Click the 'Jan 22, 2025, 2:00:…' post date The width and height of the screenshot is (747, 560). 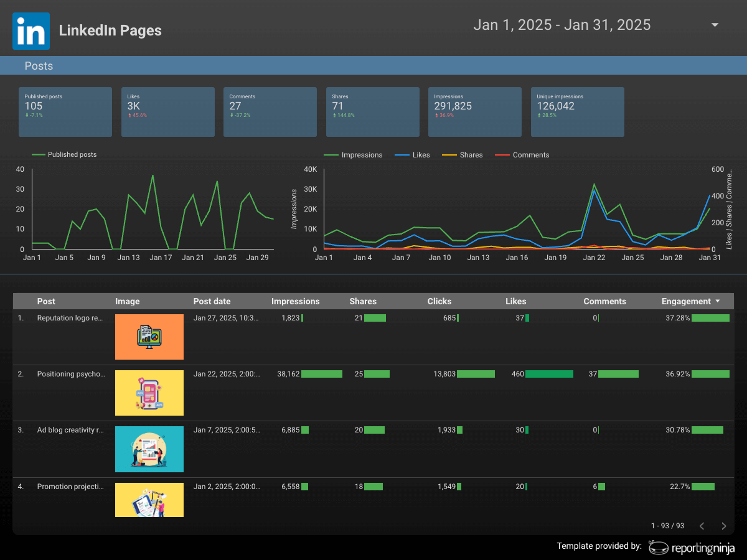pyautogui.click(x=227, y=374)
